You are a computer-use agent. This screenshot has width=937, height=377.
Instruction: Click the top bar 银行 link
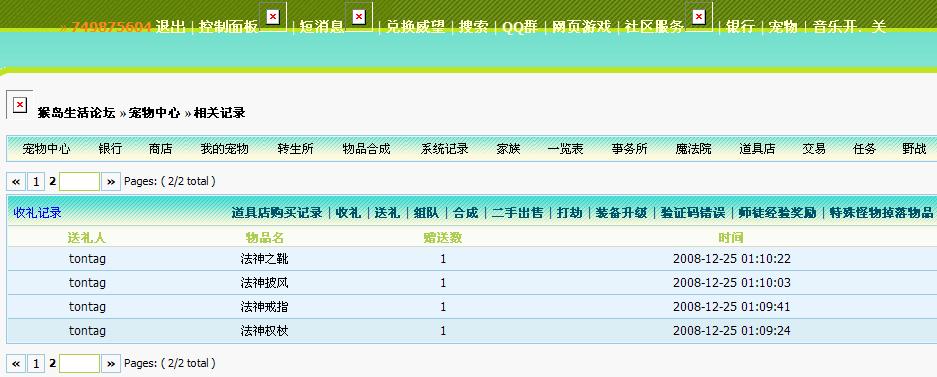[x=740, y=27]
